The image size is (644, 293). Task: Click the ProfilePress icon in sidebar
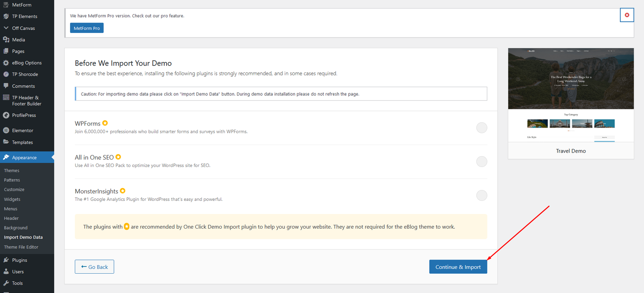pyautogui.click(x=6, y=115)
